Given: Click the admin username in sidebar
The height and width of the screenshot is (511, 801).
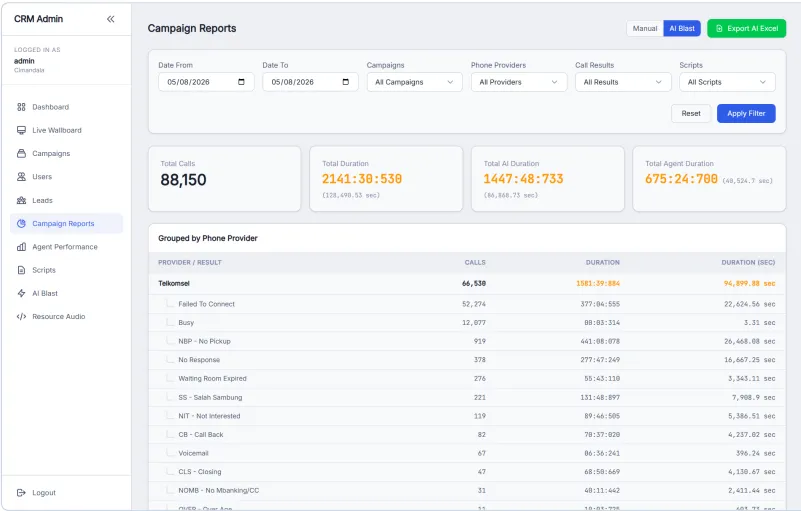Looking at the screenshot, I should pos(24,61).
